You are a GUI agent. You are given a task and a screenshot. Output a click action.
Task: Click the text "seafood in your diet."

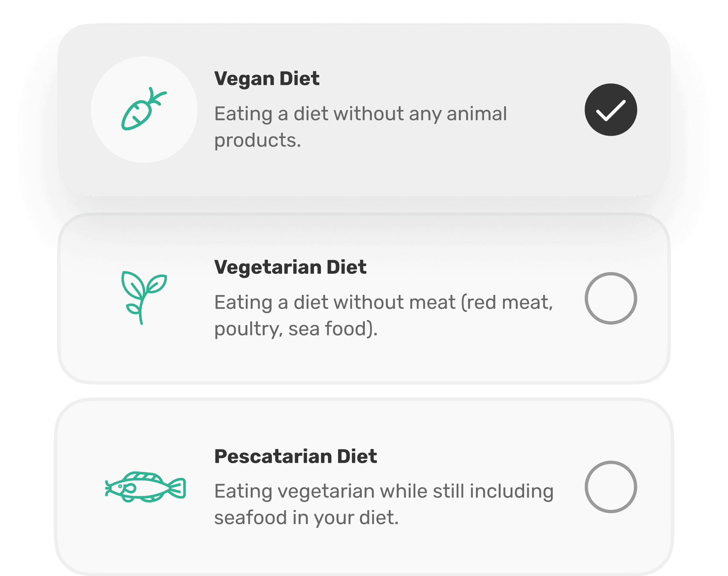point(307,518)
